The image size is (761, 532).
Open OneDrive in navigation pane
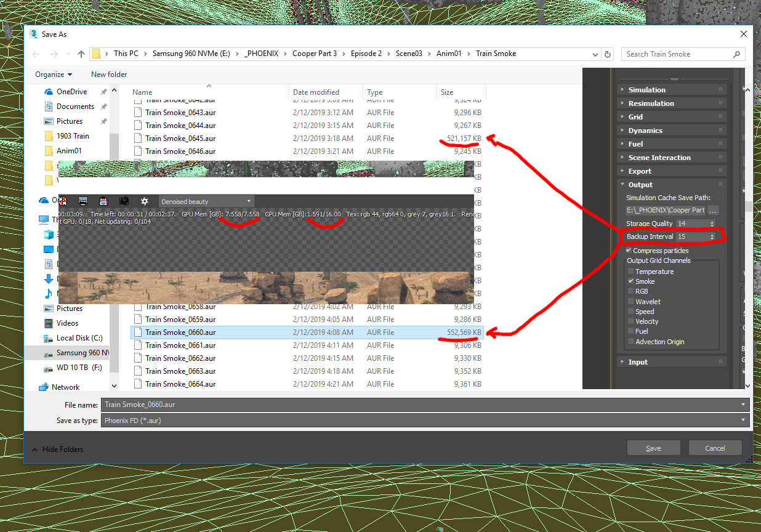pos(71,92)
